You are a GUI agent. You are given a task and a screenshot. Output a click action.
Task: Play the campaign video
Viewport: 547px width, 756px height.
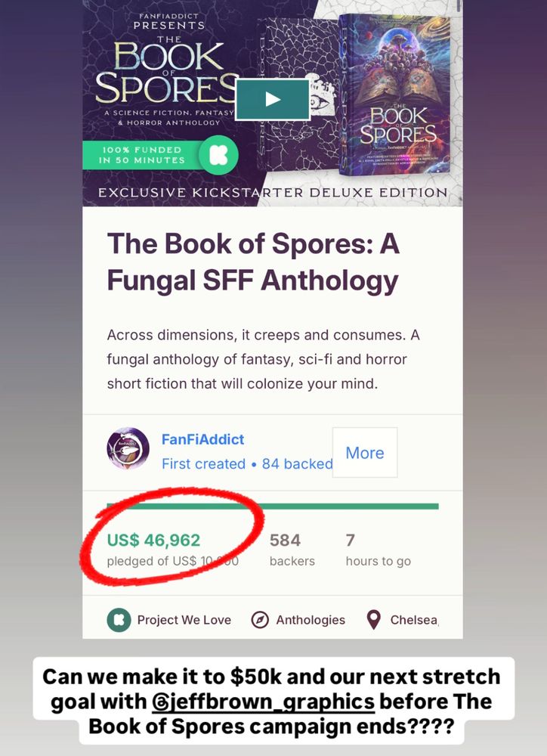[273, 99]
